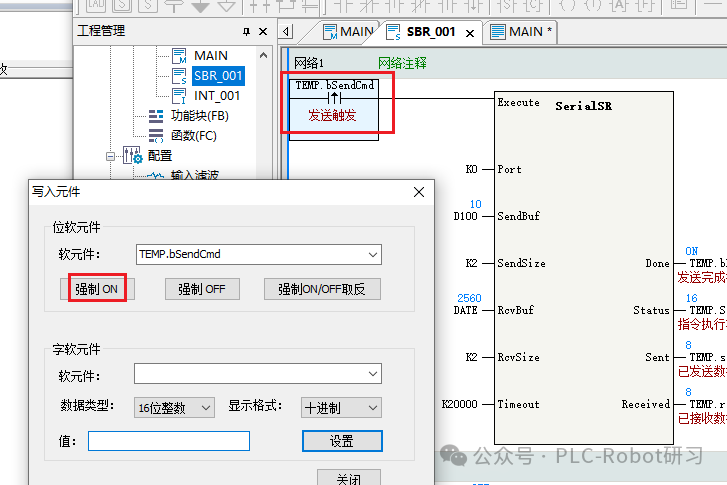Click the Execute input pin label
Screen dimensions: 727x485
[518, 102]
